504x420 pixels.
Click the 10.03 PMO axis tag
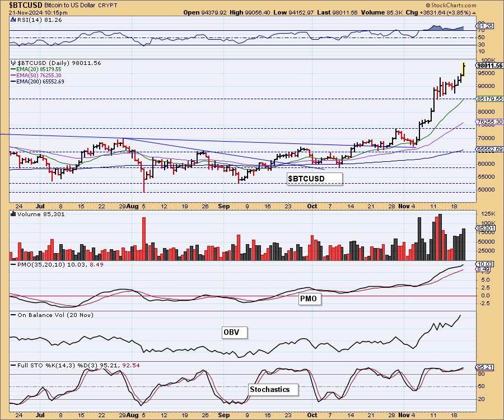coord(484,264)
